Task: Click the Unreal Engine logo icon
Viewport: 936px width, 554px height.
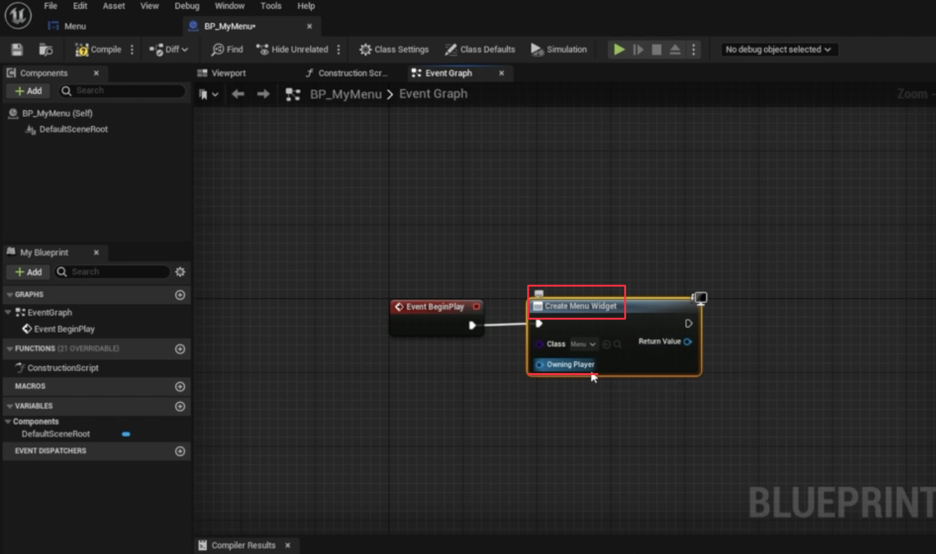Action: 18,14
